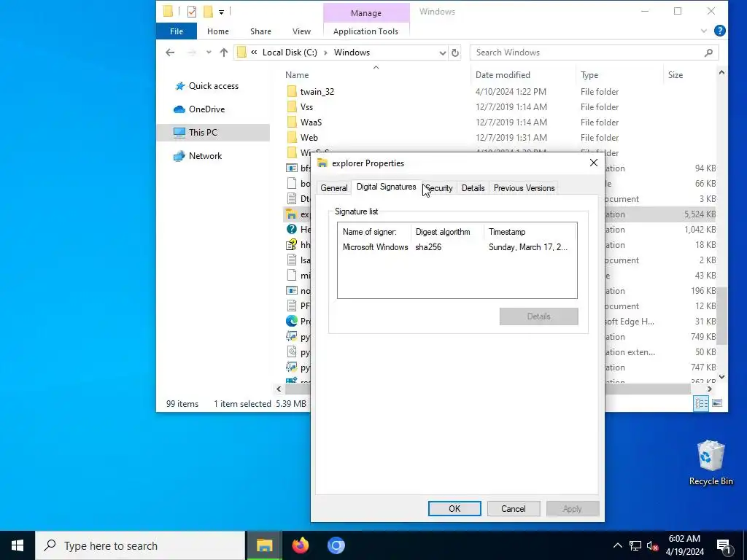Click the Name of signer column header

tap(374, 232)
